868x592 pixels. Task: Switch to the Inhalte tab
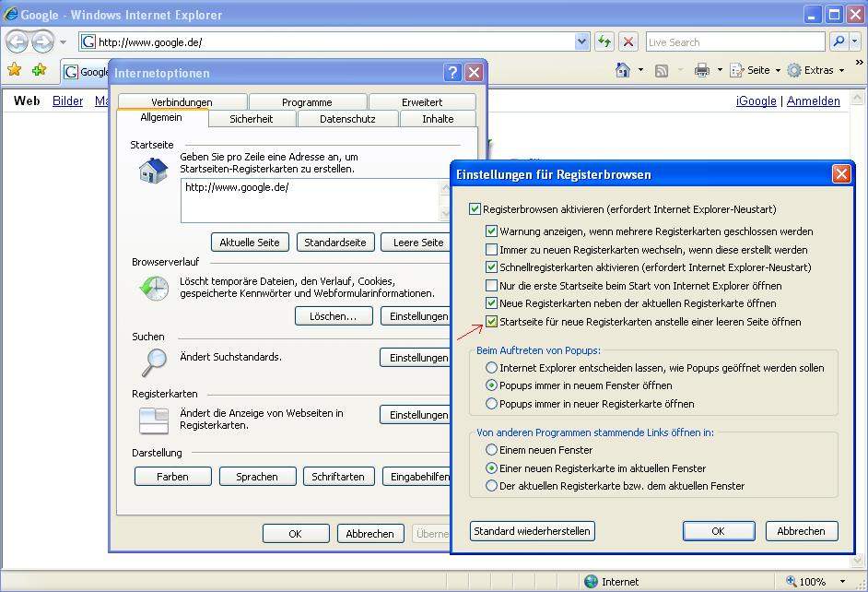click(438, 119)
